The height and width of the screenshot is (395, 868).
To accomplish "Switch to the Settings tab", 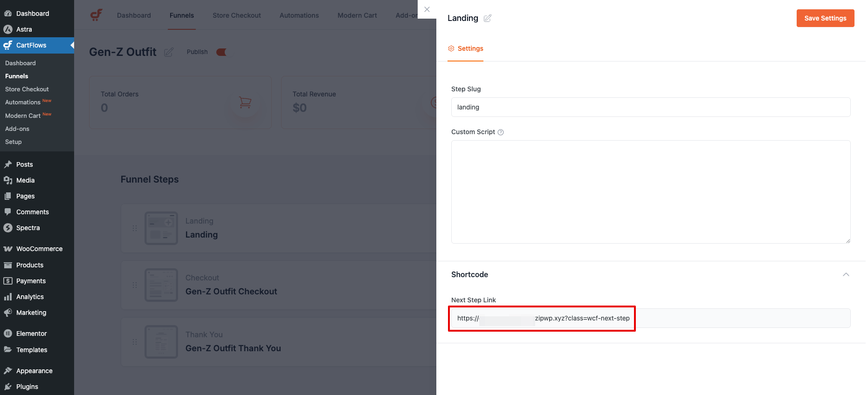I will 465,48.
